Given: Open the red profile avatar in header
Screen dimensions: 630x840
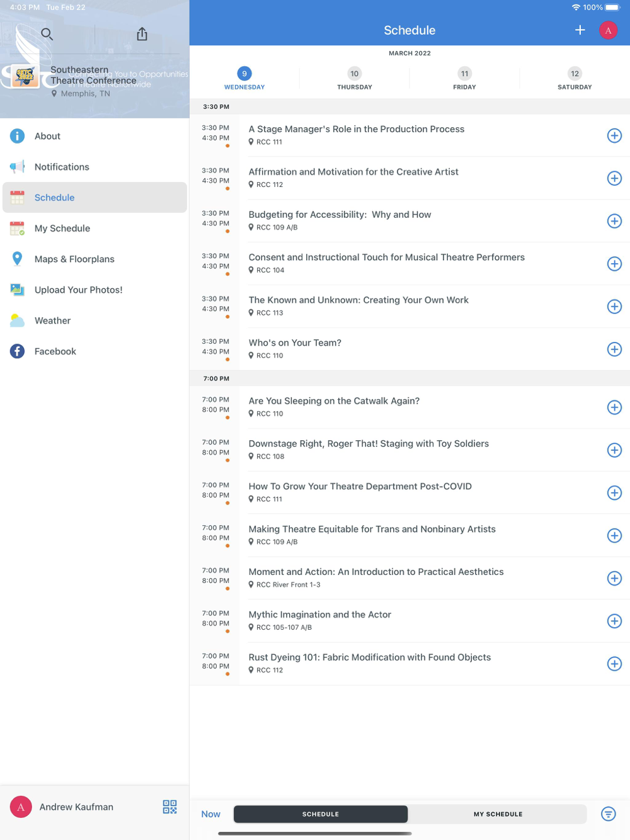Looking at the screenshot, I should [608, 30].
